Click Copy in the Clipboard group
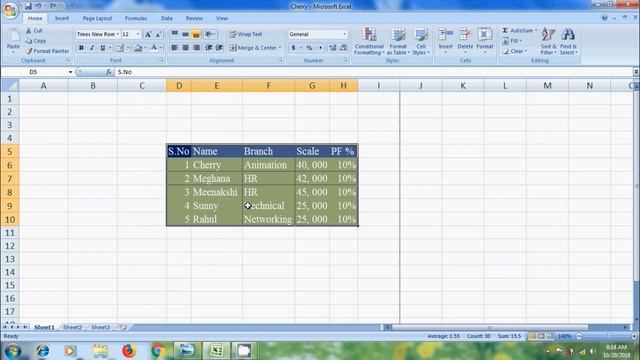 (x=36, y=41)
